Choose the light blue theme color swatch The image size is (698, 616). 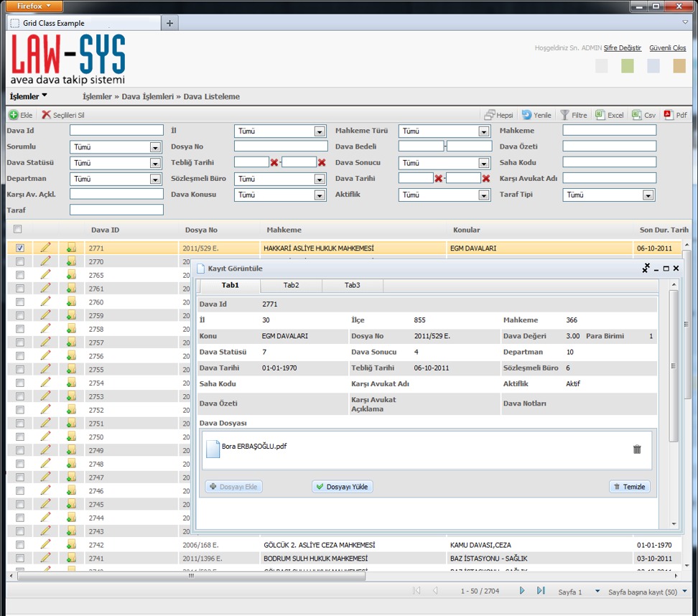653,66
